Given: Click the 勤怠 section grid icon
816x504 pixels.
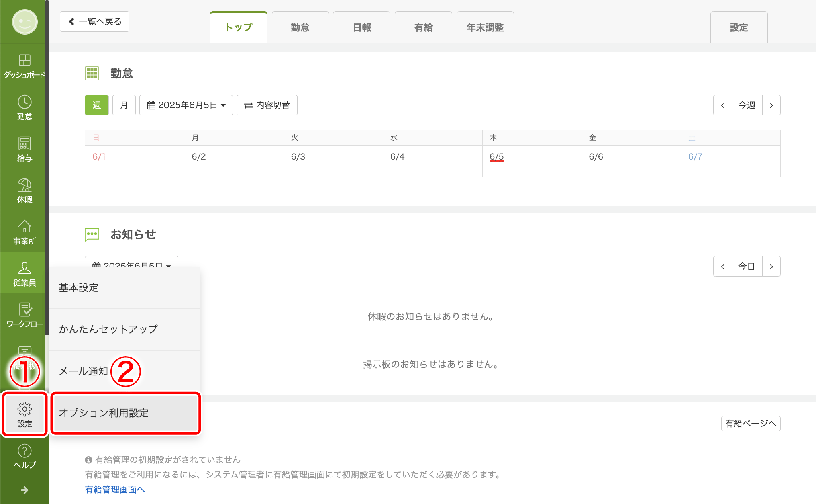Looking at the screenshot, I should pos(92,73).
